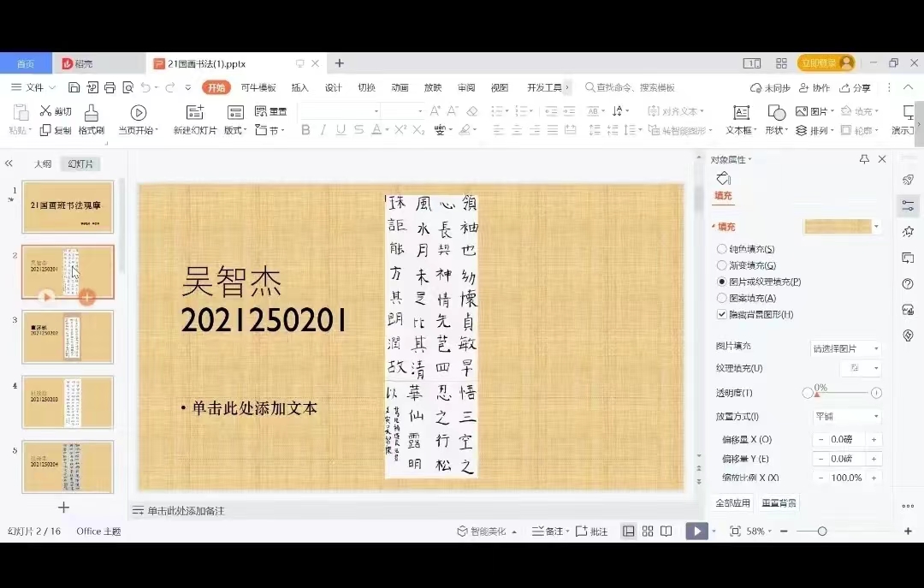
Task: Select the 纯色填充 fill option
Action: click(721, 248)
